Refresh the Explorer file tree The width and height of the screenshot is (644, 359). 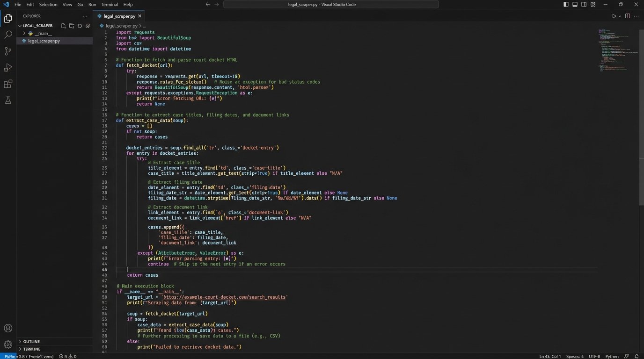point(80,26)
